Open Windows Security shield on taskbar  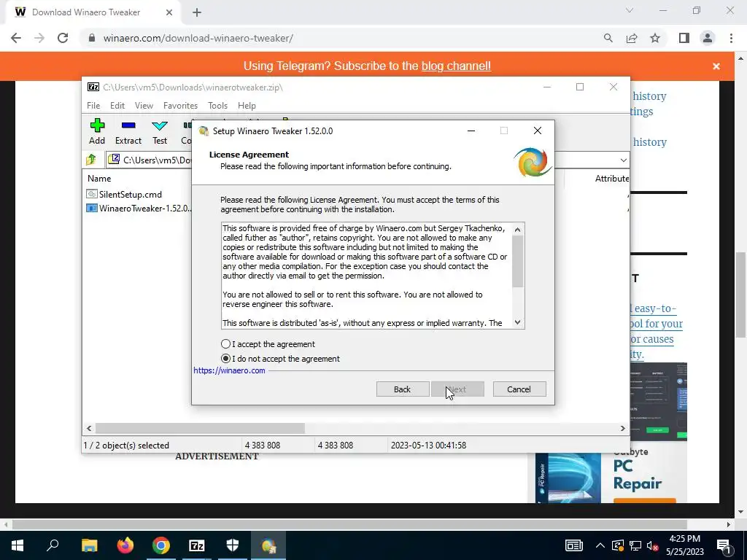pyautogui.click(x=233, y=545)
